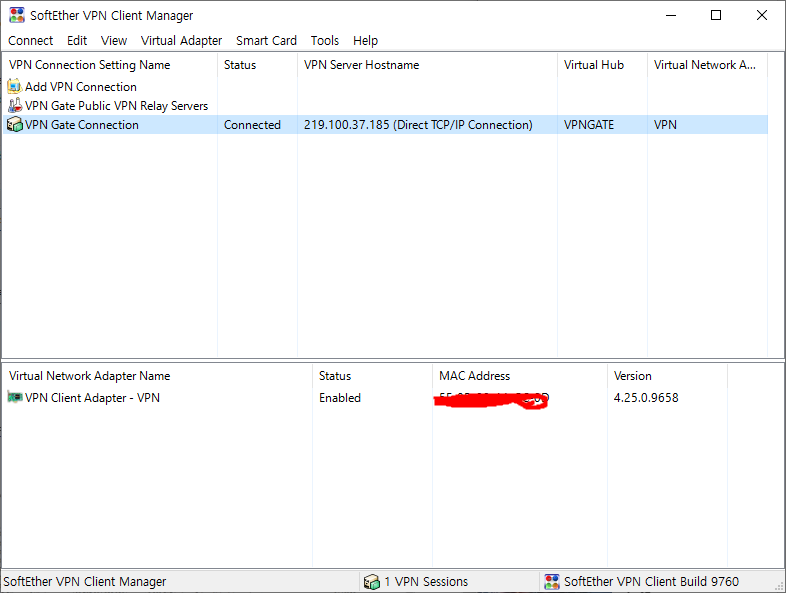Click the SoftEther build icon in status bar
Screen dimensions: 786x593
click(551, 581)
